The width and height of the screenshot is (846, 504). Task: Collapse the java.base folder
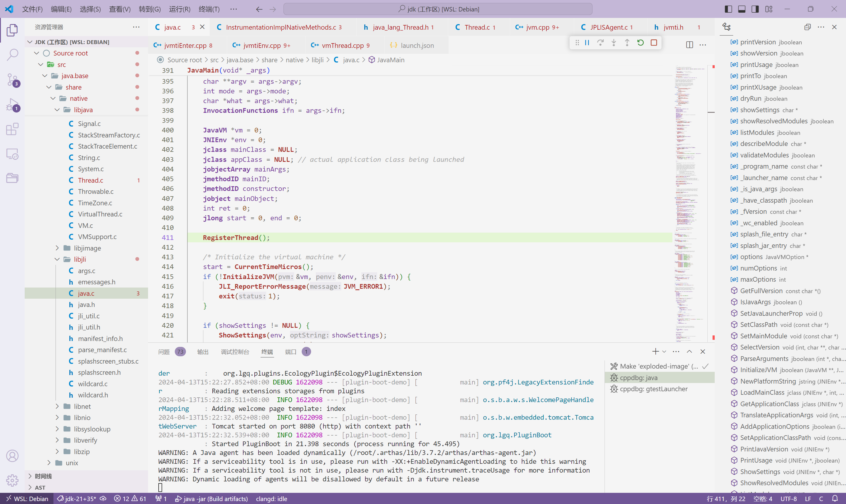pyautogui.click(x=44, y=76)
